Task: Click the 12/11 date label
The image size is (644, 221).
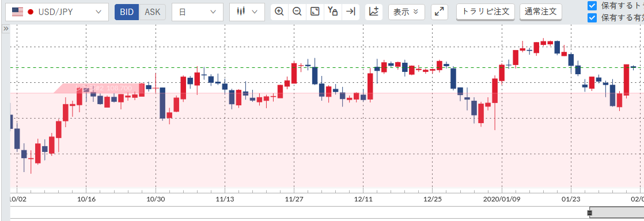Action: pos(363,199)
